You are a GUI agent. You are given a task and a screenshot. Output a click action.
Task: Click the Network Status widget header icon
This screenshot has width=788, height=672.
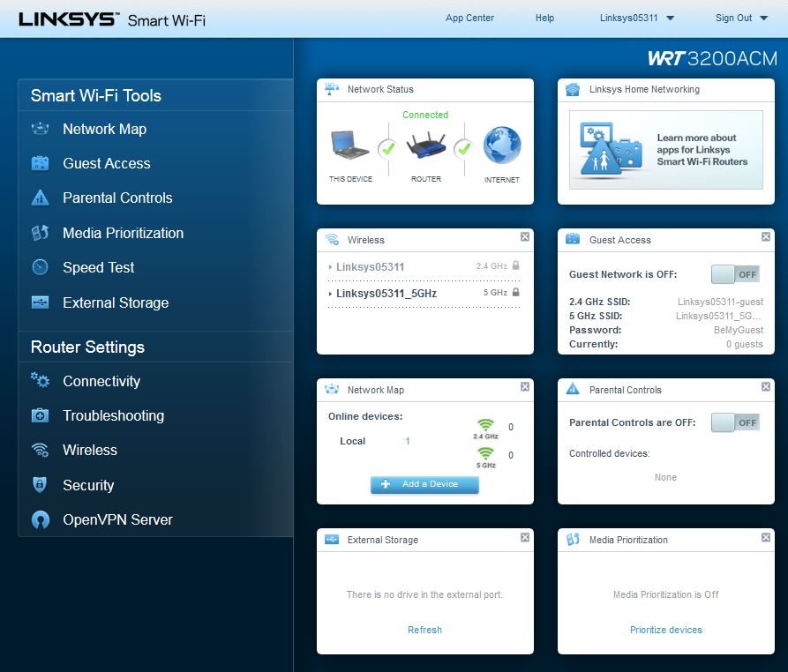pyautogui.click(x=332, y=89)
